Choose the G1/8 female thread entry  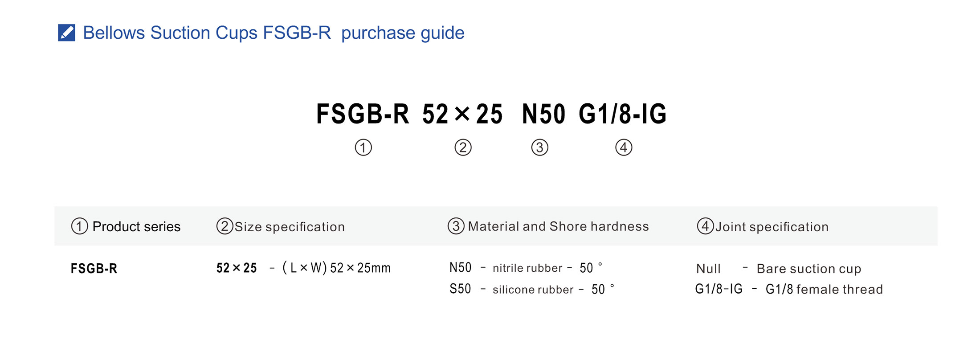[788, 289]
